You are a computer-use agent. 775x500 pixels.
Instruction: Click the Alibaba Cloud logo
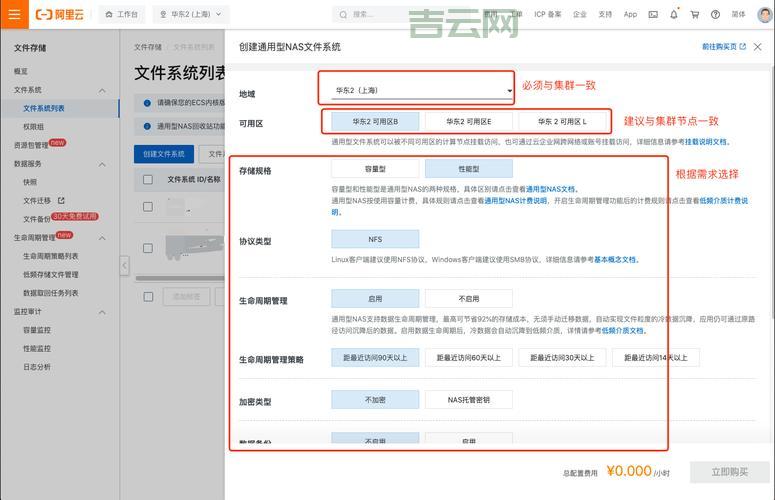coord(60,14)
